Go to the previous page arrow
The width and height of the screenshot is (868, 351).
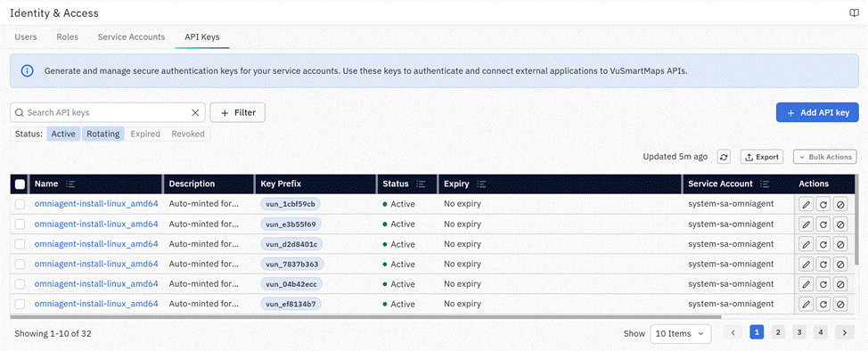click(x=733, y=332)
